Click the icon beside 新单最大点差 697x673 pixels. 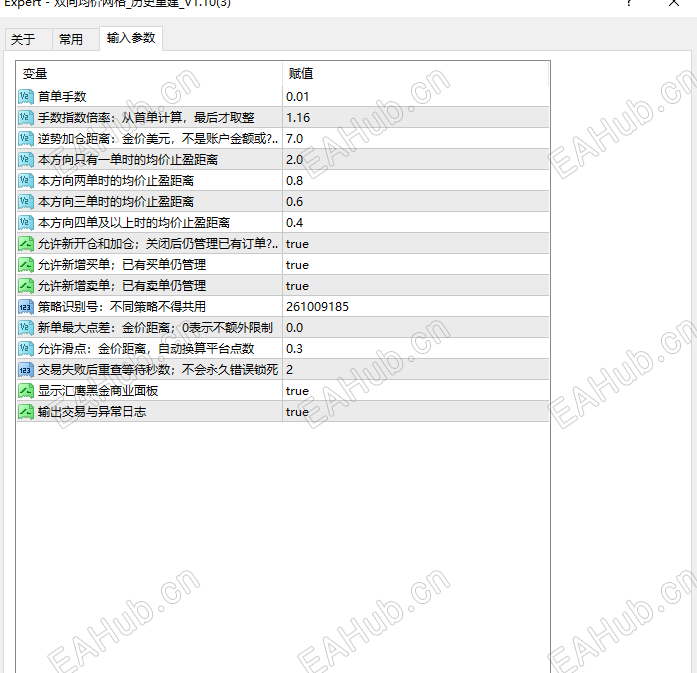(x=26, y=328)
